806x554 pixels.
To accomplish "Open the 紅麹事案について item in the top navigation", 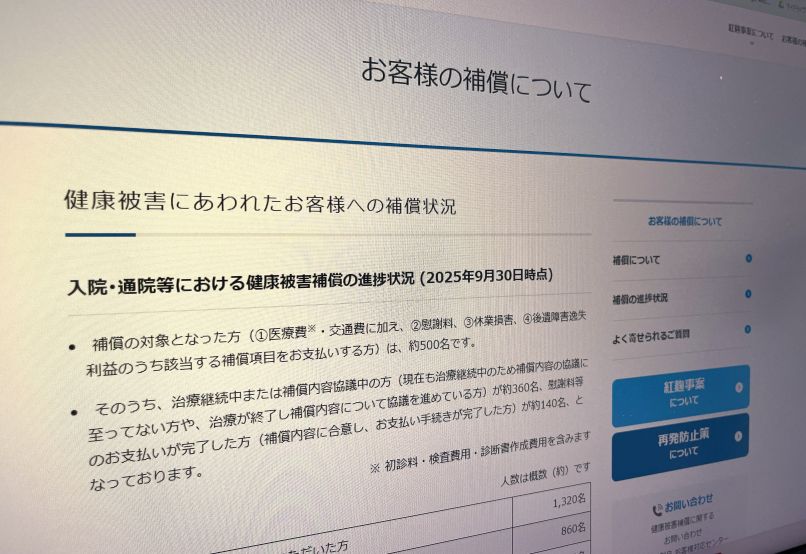I will [x=750, y=34].
